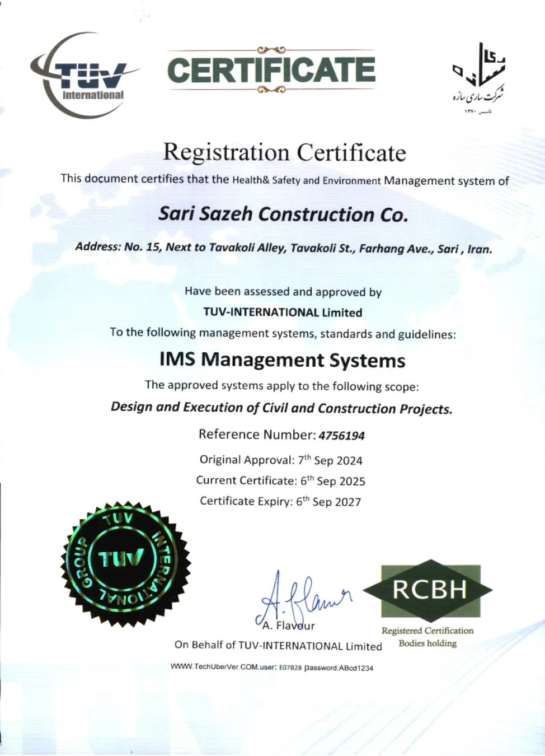Click "To the following management systems" line
545x756 pixels.
pos(283,333)
